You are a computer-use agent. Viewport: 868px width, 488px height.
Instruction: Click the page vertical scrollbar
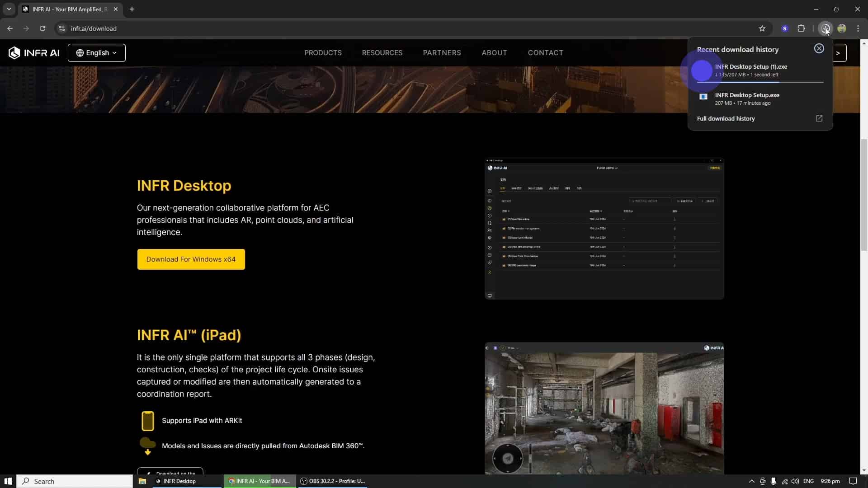coord(864,195)
